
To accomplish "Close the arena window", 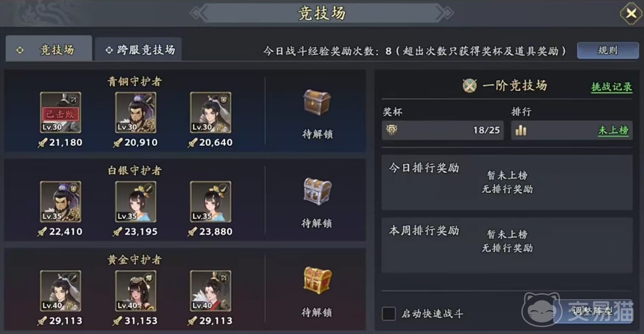I will click(x=631, y=14).
